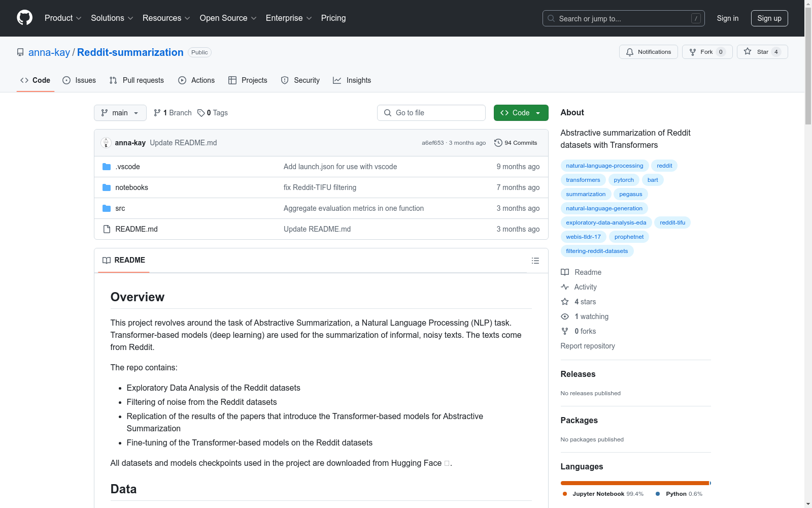The width and height of the screenshot is (812, 508).
Task: Click the .vscode folder icon
Action: [107, 167]
